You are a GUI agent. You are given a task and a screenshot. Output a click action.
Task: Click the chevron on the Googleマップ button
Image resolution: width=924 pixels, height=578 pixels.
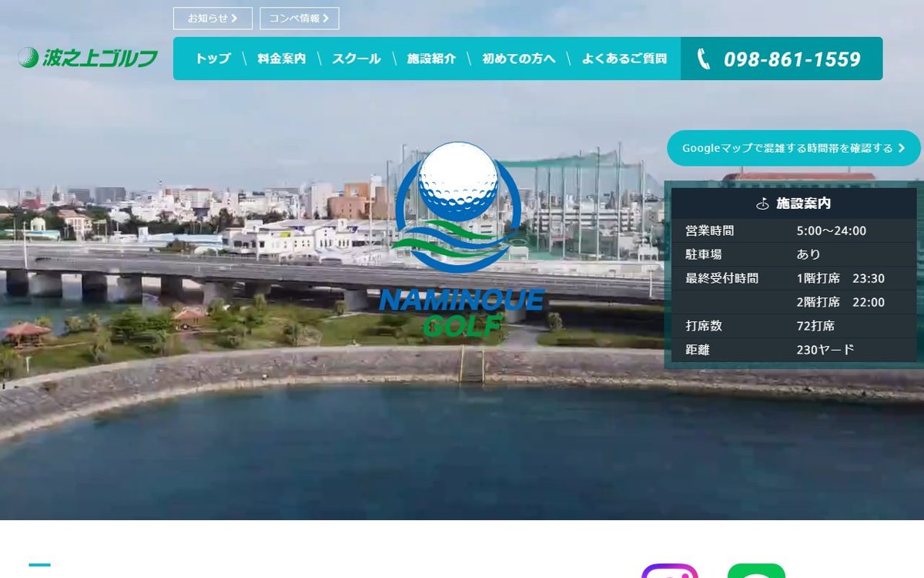click(902, 148)
